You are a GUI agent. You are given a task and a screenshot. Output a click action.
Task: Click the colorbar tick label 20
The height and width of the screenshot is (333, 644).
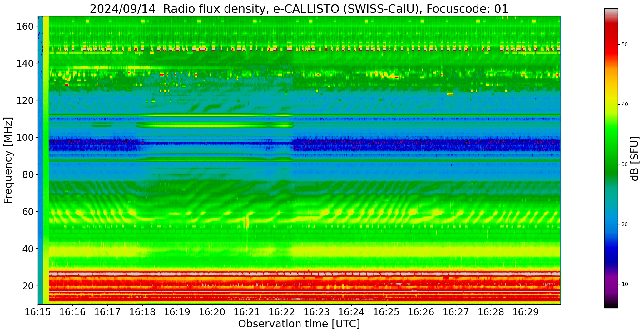tap(625, 224)
